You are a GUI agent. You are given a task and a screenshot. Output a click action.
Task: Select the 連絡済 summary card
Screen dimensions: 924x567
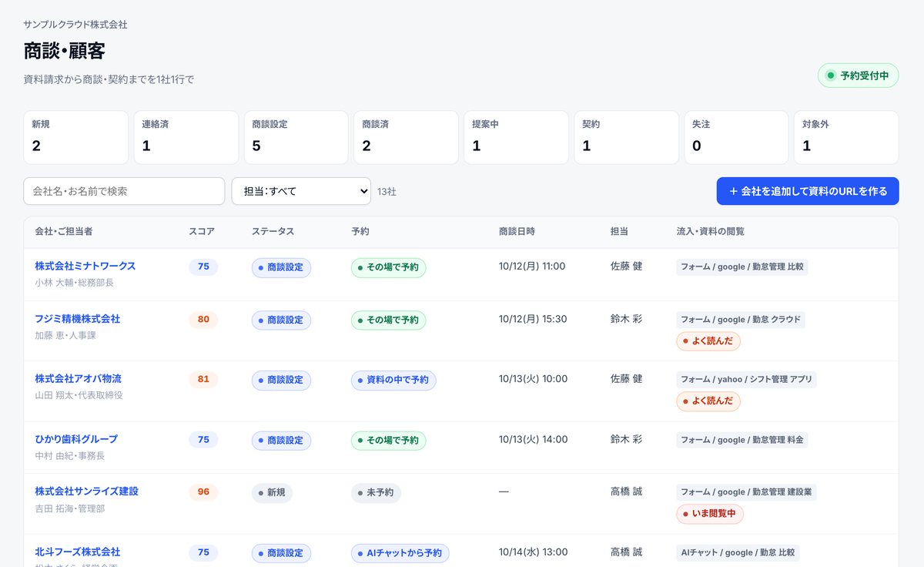(186, 137)
